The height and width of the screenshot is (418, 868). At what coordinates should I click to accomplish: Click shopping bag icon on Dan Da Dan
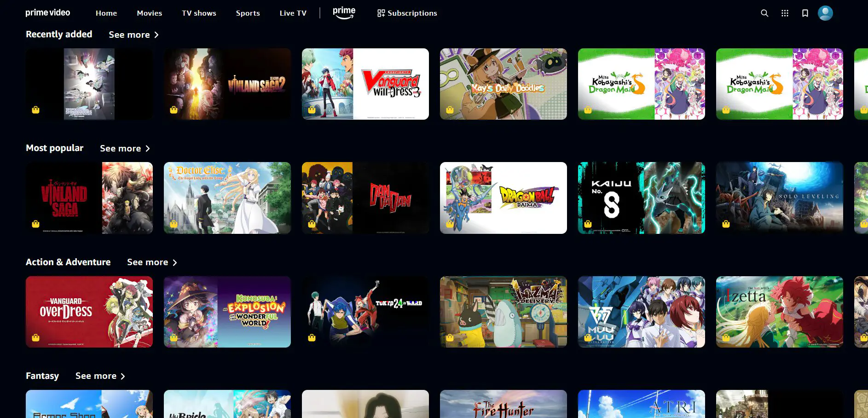click(312, 224)
